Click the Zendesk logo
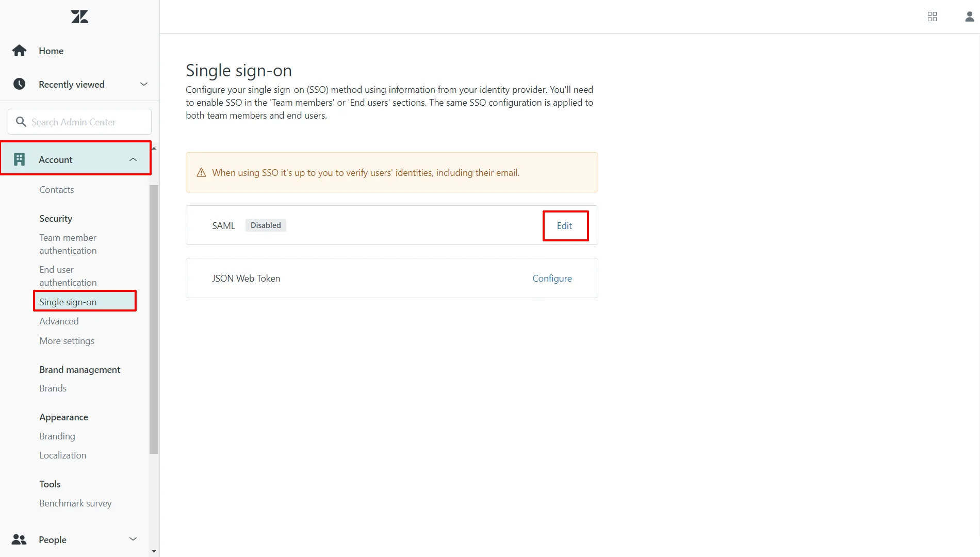This screenshot has height=557, width=980. pyautogui.click(x=78, y=16)
